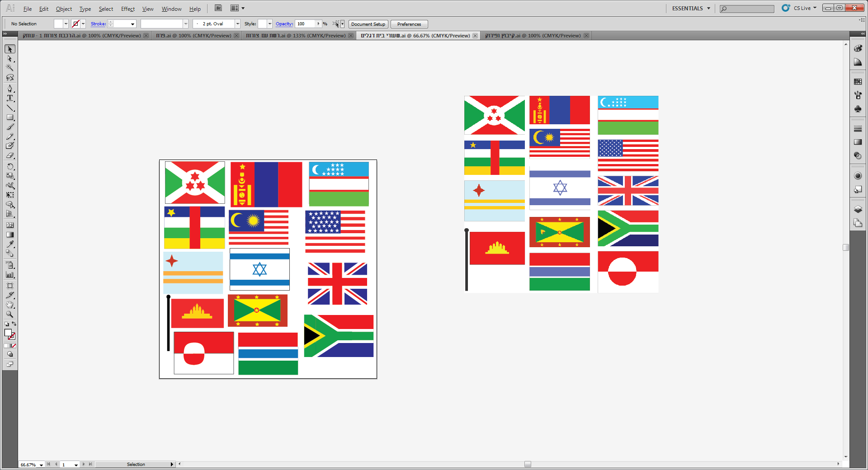Viewport: 868px width, 470px height.
Task: Reset to default fill and stroke
Action: (6, 324)
